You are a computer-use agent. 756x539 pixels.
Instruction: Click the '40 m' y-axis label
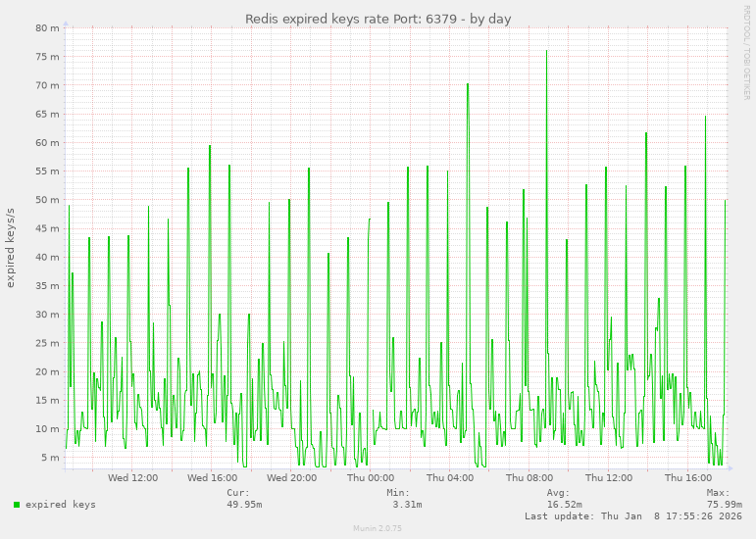tap(47, 257)
